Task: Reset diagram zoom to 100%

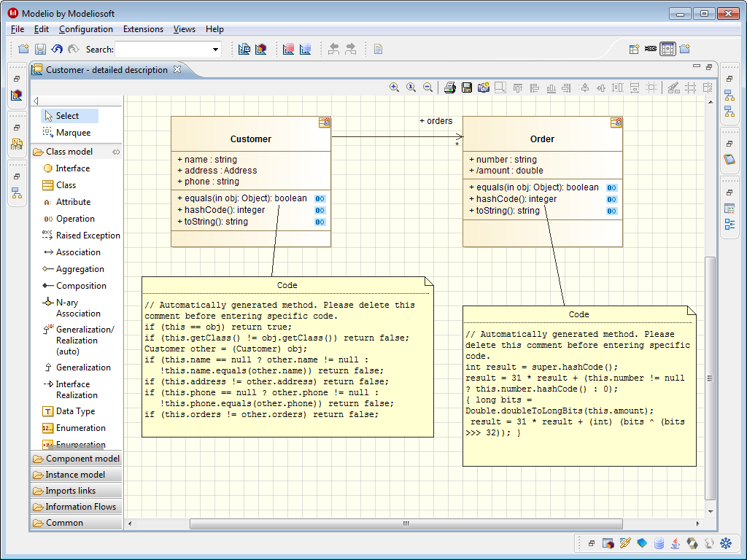Action: tap(411, 87)
